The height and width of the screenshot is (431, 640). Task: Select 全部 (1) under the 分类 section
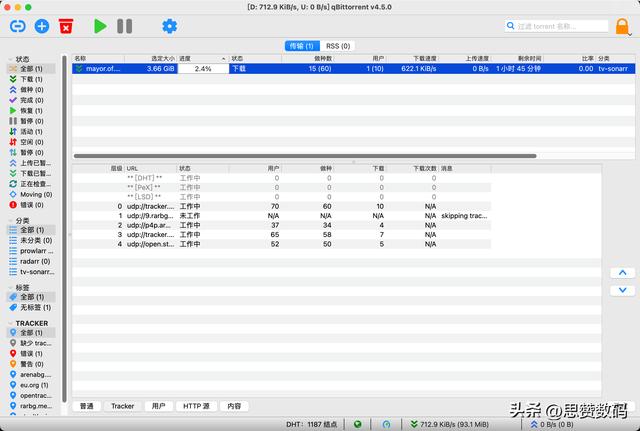[x=31, y=230]
